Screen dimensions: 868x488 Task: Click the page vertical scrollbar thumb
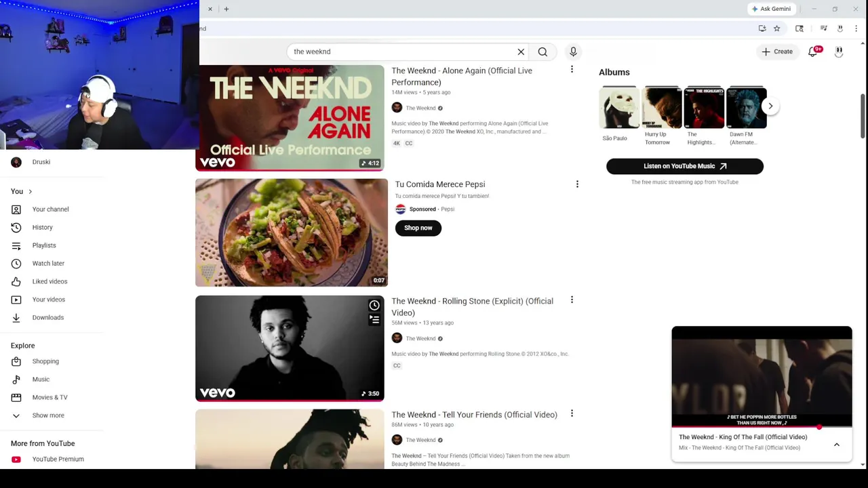[x=863, y=115]
